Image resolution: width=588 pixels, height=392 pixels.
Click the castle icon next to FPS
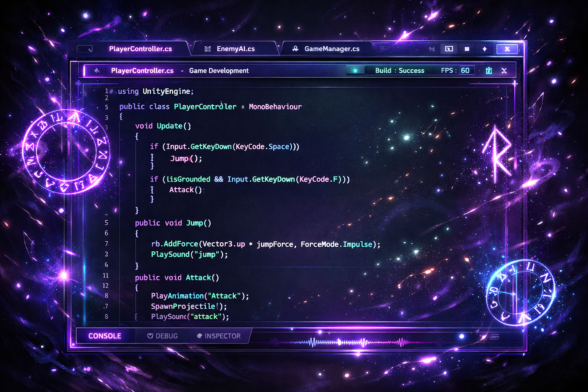(x=489, y=70)
